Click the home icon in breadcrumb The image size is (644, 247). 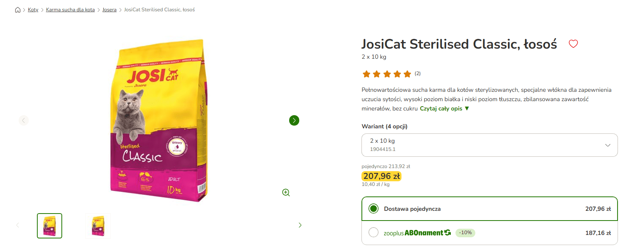tap(17, 10)
